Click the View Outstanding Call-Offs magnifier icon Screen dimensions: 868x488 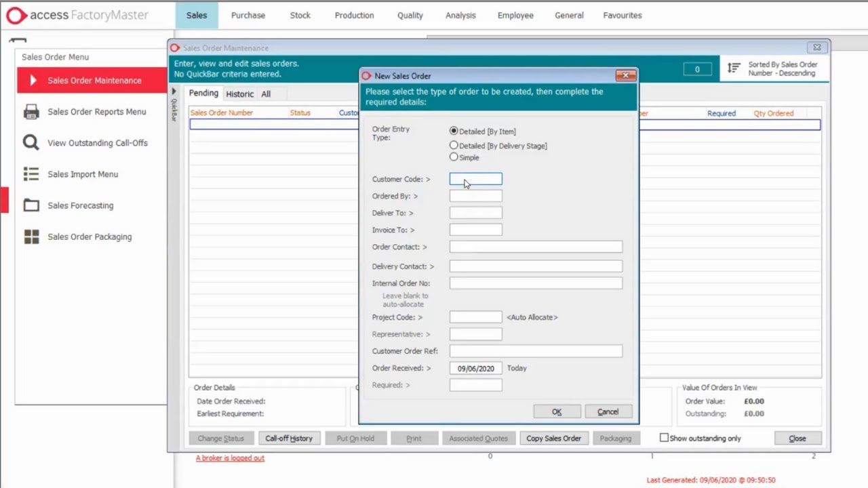31,143
